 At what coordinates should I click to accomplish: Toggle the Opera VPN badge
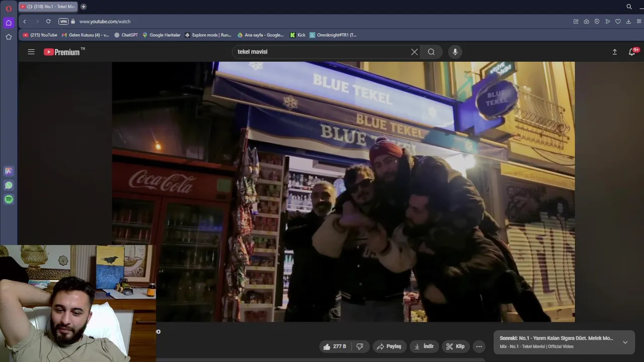coord(63,21)
